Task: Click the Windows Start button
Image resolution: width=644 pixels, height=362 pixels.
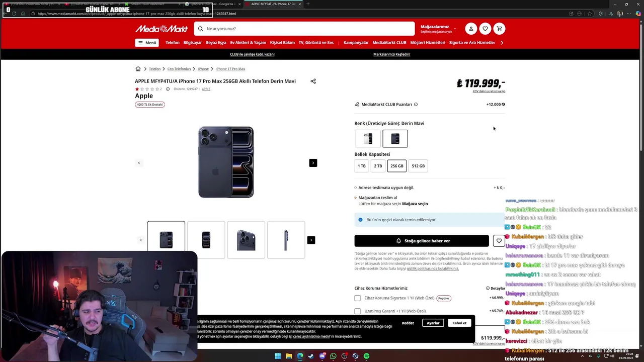Action: point(278,356)
